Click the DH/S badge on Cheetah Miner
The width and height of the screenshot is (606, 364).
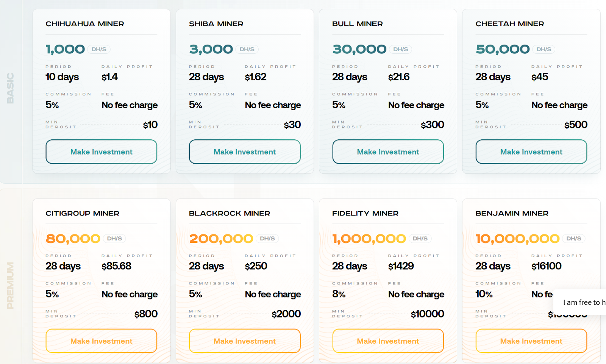coord(544,49)
